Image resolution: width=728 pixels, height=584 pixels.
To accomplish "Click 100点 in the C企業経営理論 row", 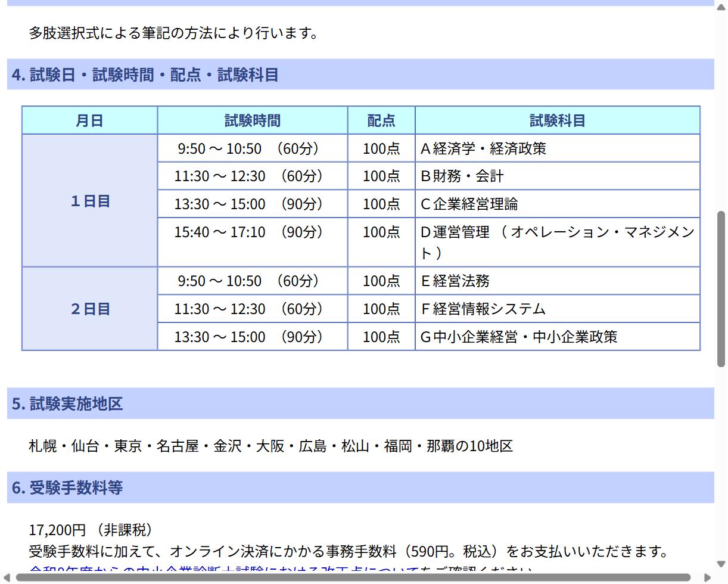I will (381, 204).
